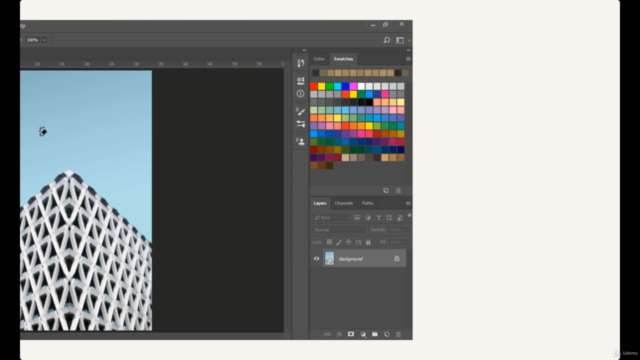Turn layer filtering on or off

[x=409, y=216]
